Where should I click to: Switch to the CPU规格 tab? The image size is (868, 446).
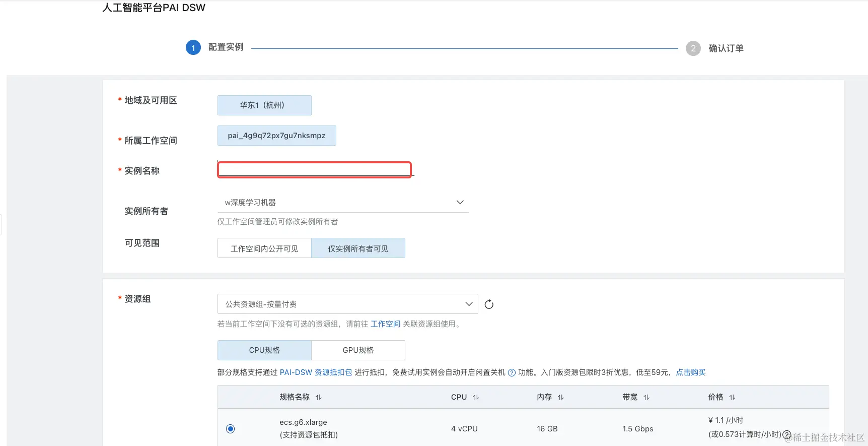tap(264, 350)
